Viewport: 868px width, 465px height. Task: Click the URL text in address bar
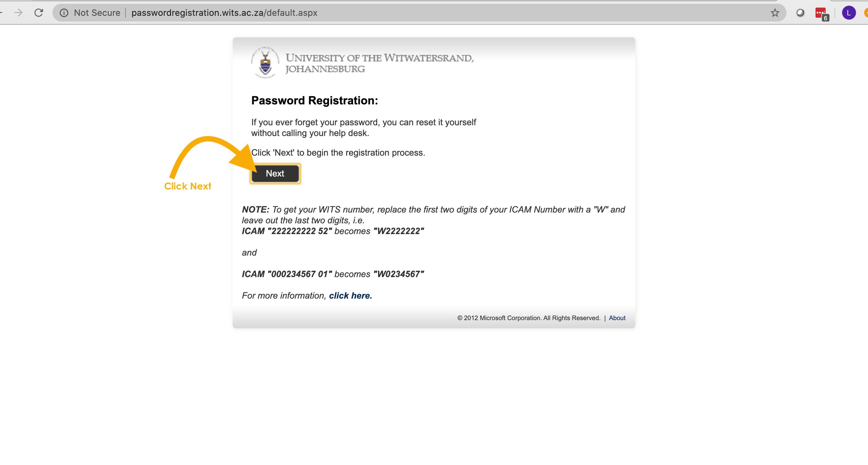[224, 13]
